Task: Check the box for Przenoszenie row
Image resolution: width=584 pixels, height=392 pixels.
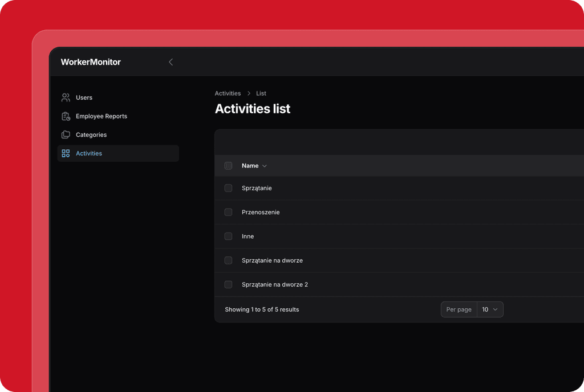Action: (228, 212)
